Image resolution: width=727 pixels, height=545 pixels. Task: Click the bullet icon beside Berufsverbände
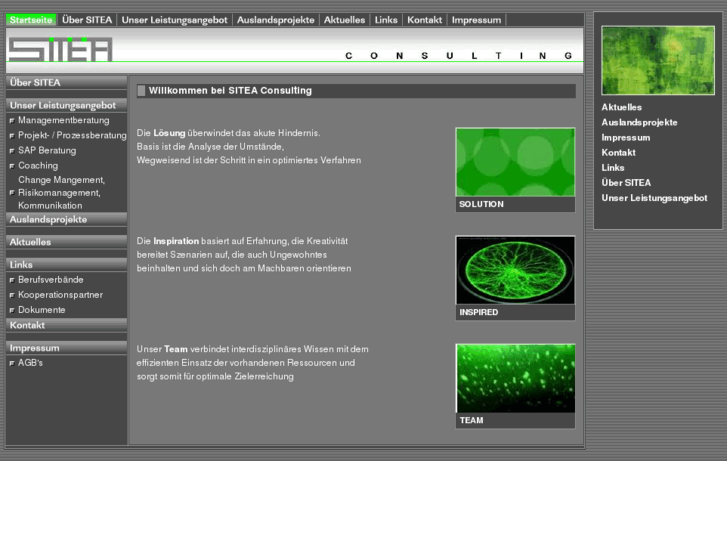[12, 280]
